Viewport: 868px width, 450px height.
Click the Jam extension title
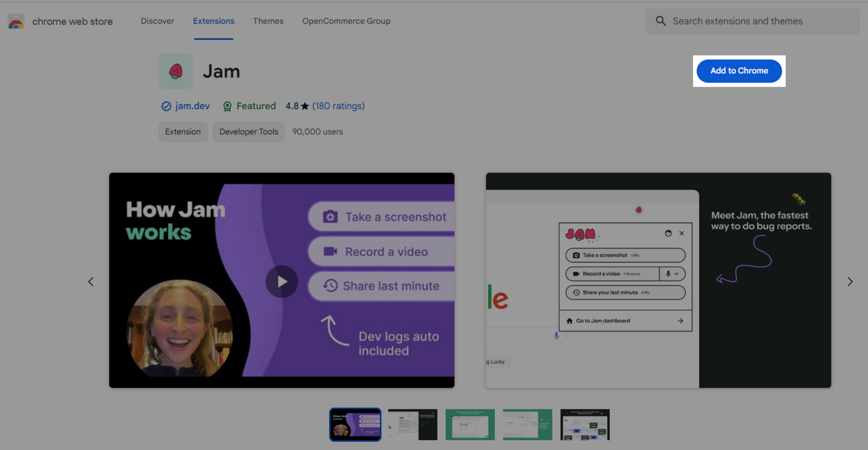[221, 72]
